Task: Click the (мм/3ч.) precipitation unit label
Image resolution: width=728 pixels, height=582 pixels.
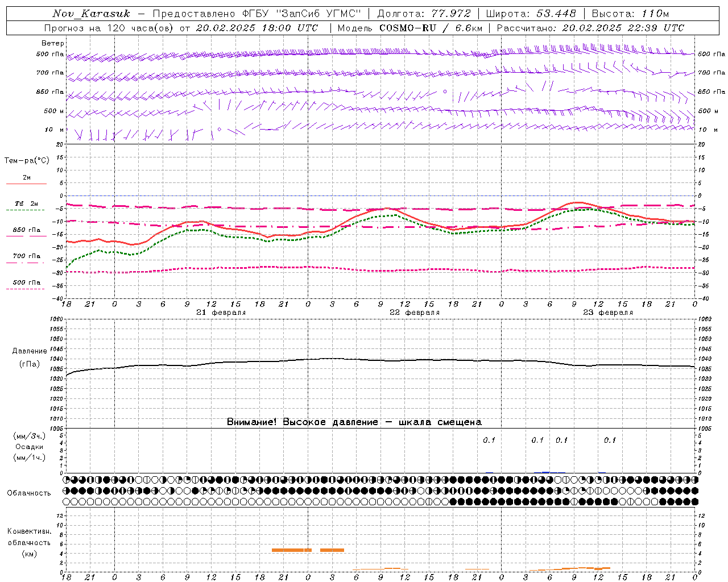Action: coord(30,436)
